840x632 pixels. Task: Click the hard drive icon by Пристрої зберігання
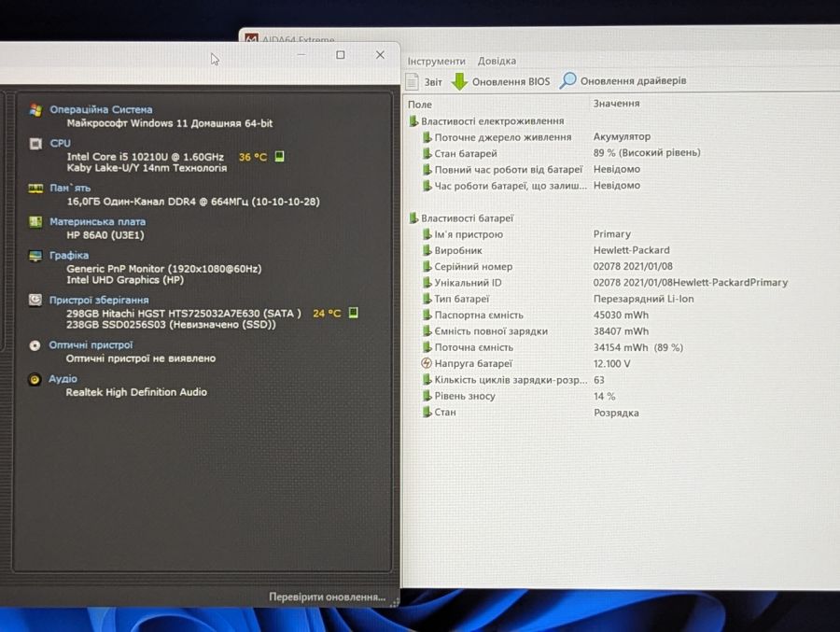[x=35, y=301]
